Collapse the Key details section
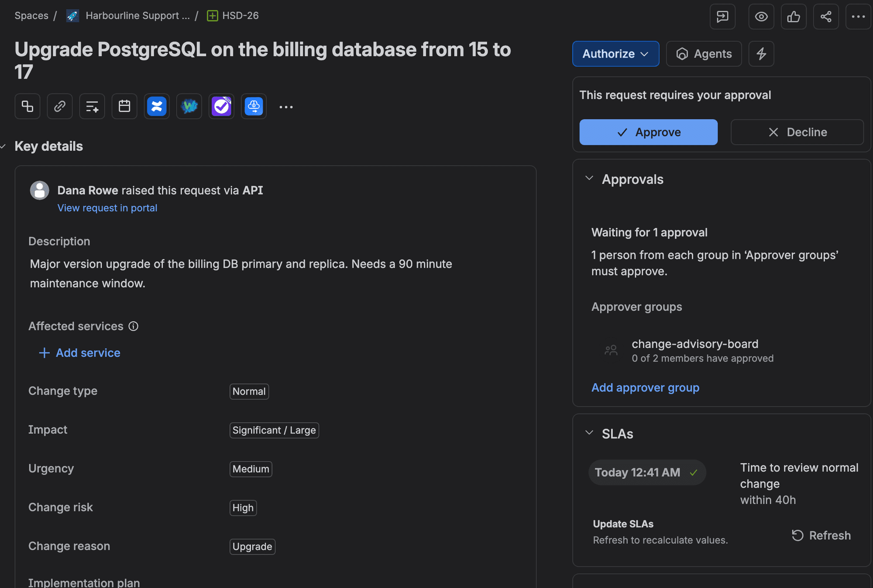The height and width of the screenshot is (588, 873). [x=3, y=146]
